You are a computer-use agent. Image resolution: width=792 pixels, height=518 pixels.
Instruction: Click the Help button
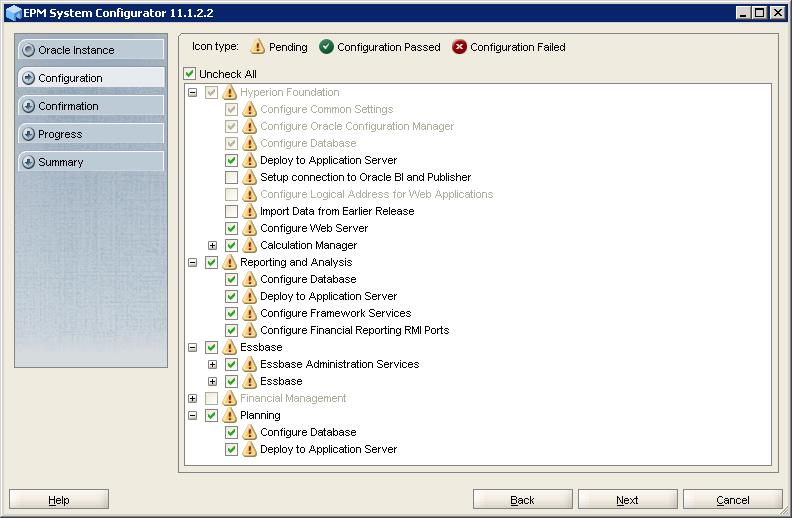[x=59, y=499]
